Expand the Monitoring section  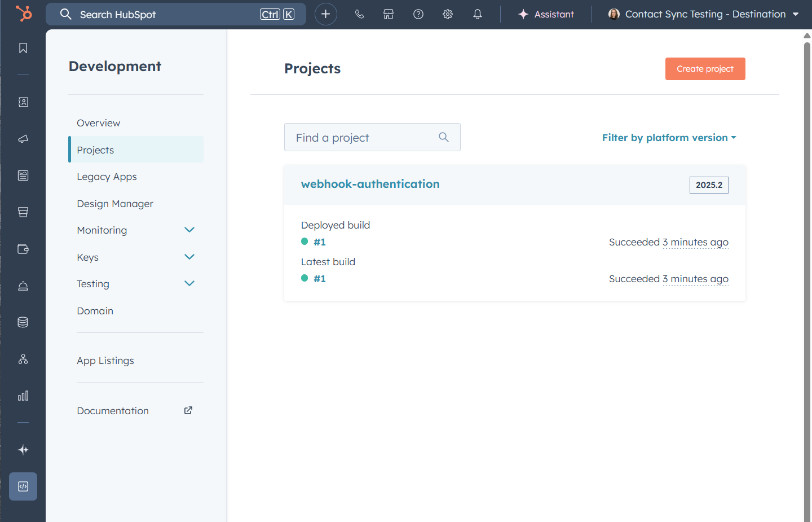189,230
